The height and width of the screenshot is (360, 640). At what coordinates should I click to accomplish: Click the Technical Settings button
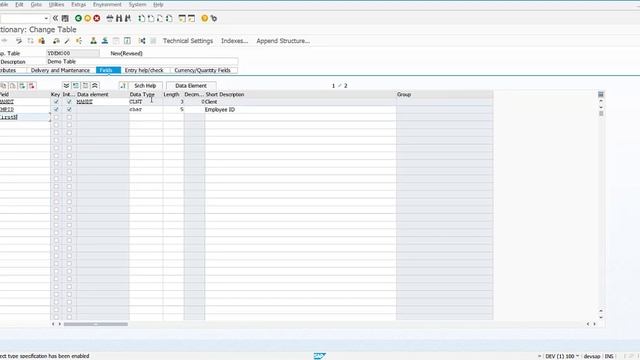click(188, 41)
